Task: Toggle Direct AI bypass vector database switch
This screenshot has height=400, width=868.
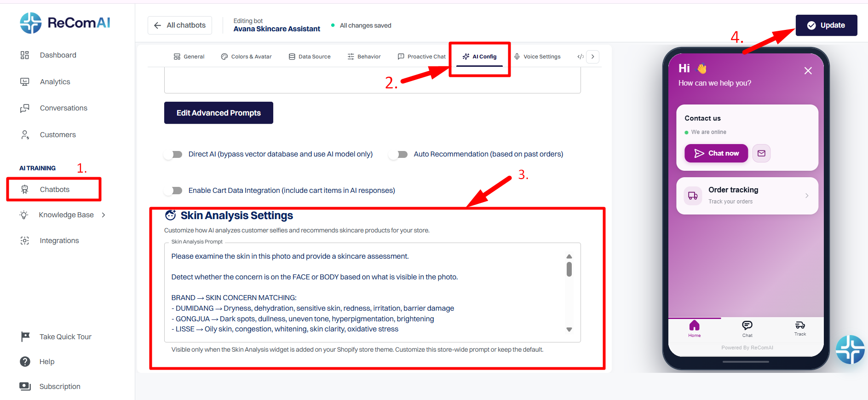Action: pos(174,155)
